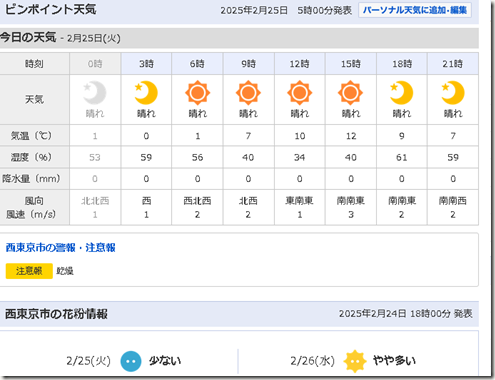Image resolution: width=495 pixels, height=380 pixels.
Task: Click the 2/26(水) pollen date
Action: pyautogui.click(x=312, y=361)
